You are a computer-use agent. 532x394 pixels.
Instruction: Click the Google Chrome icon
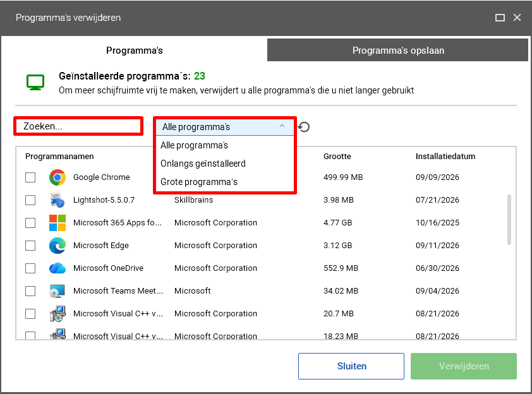57,177
